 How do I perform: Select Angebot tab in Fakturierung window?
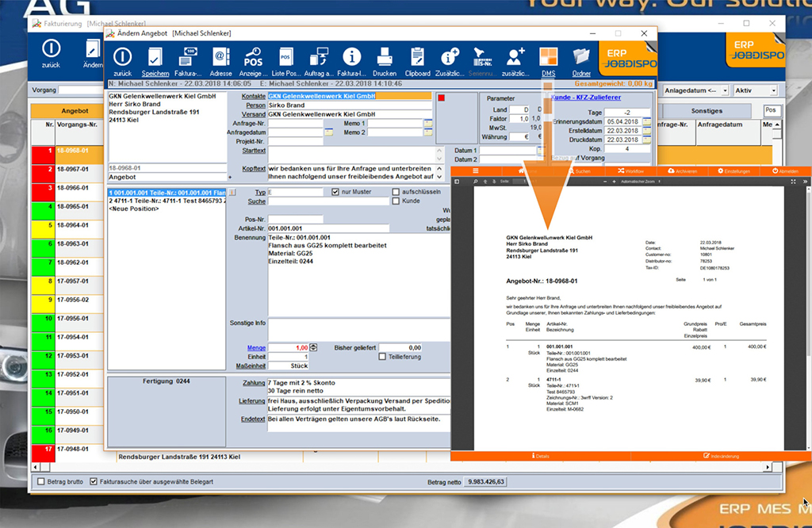pos(75,111)
